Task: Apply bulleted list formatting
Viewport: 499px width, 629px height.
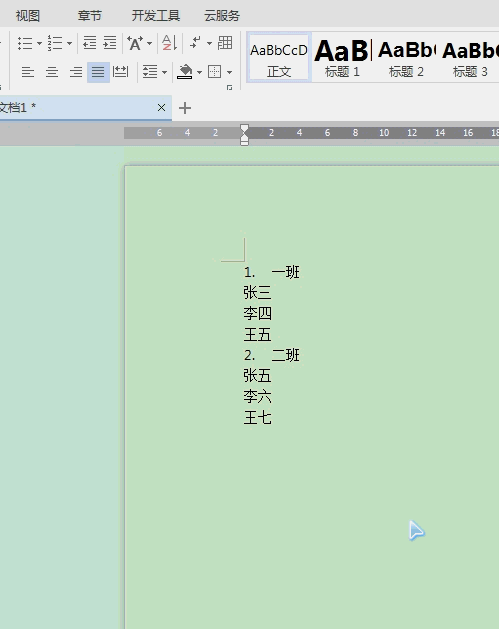Action: tap(25, 43)
